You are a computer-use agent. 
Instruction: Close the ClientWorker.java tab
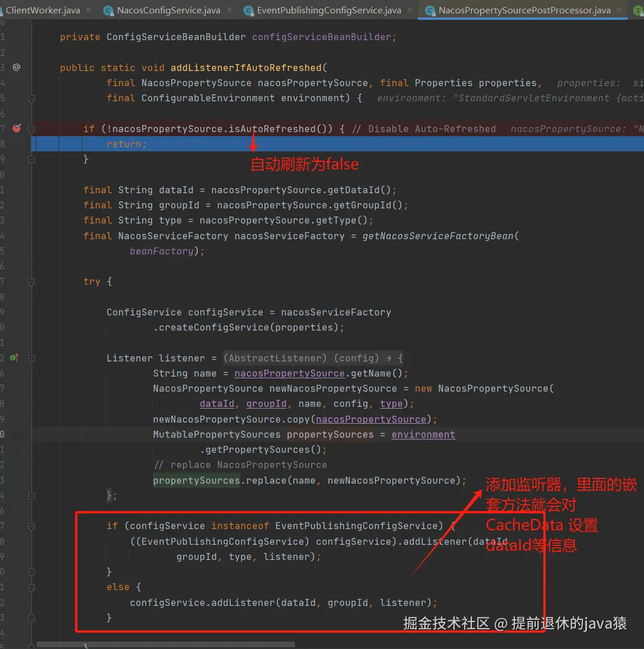pyautogui.click(x=88, y=10)
